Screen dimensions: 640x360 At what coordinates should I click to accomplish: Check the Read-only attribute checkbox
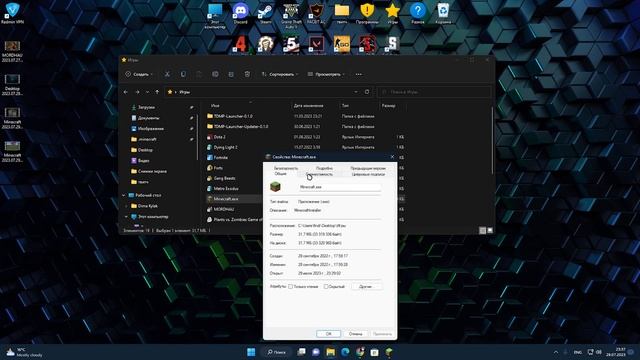pyautogui.click(x=291, y=287)
